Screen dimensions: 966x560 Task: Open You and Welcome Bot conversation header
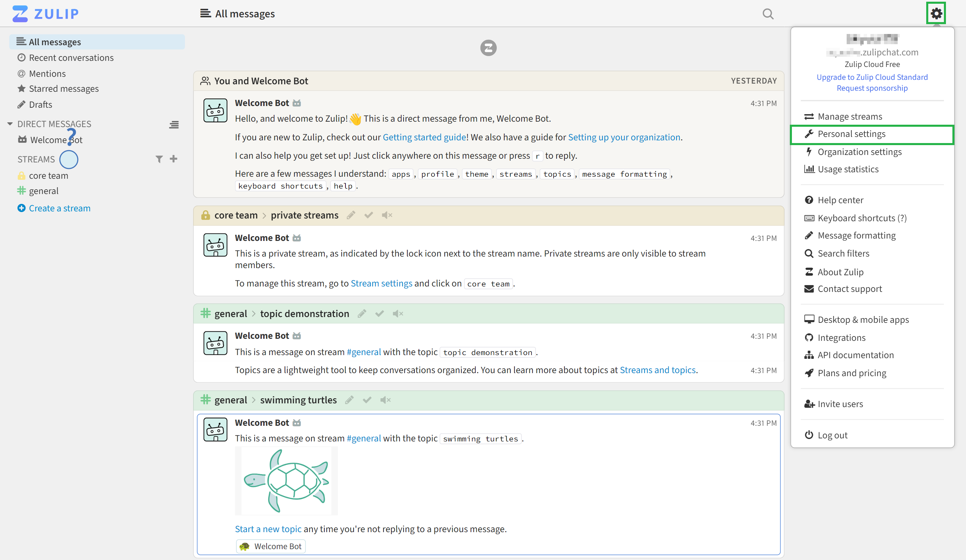coord(261,81)
